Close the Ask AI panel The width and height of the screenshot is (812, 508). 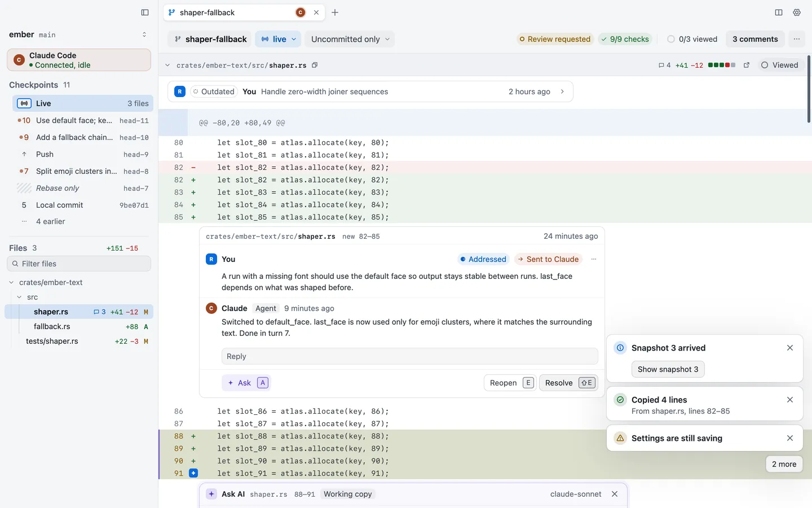coord(615,494)
